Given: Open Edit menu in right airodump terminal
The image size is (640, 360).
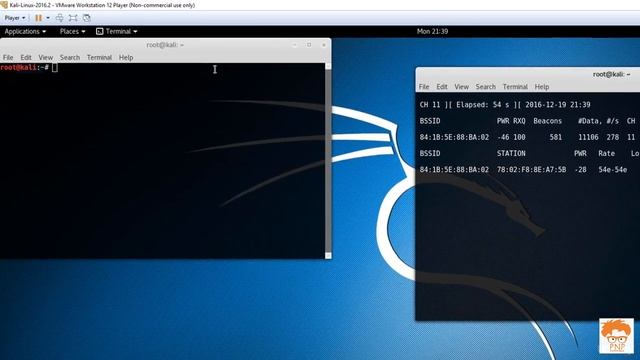Looking at the screenshot, I should point(442,87).
